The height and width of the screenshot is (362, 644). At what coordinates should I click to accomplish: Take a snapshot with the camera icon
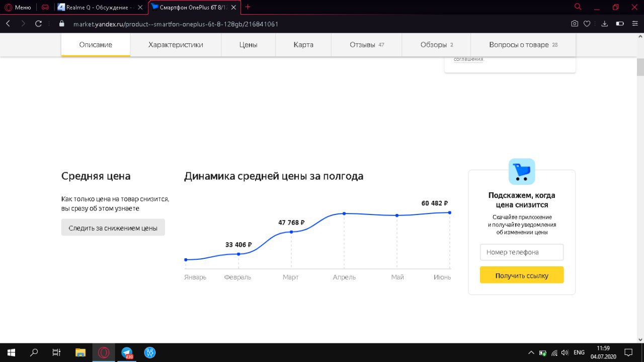pyautogui.click(x=575, y=24)
